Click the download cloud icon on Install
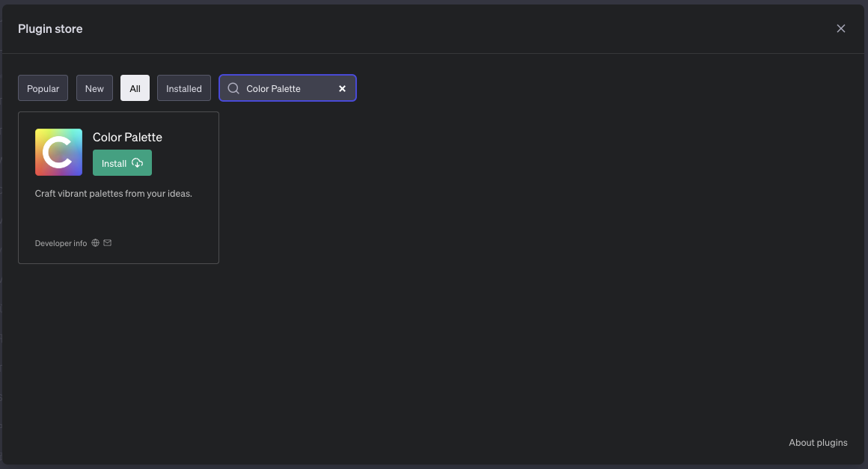Screen dimensions: 868x469 click(x=137, y=163)
